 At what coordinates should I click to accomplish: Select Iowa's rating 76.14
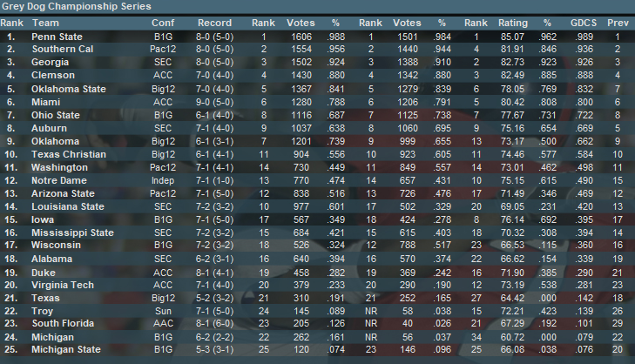pyautogui.click(x=512, y=219)
